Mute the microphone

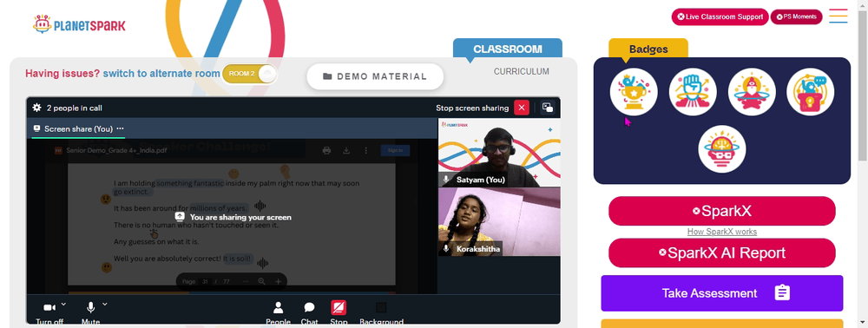90,307
